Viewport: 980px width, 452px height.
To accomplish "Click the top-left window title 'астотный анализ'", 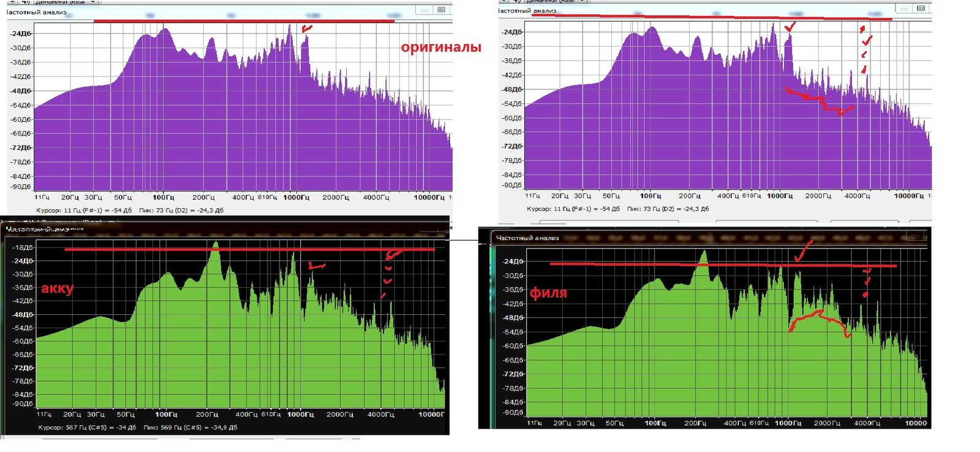I will (x=36, y=12).
